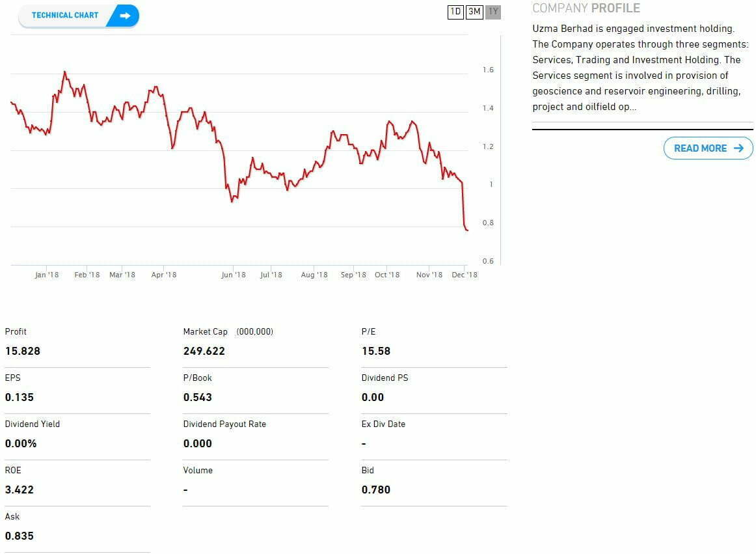The height and width of the screenshot is (554, 756).
Task: Click the Ask price 0.835
Action: coord(20,536)
